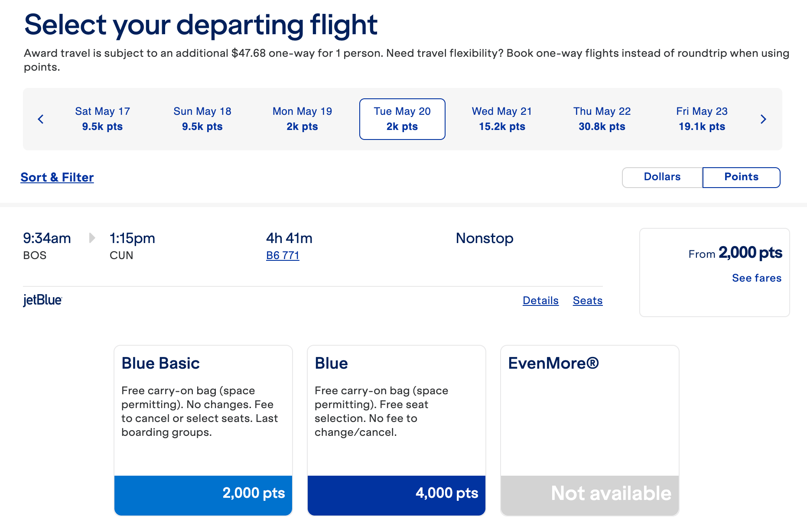Click the left chevron to see earlier dates
Screen dimensions: 807x532
point(41,119)
